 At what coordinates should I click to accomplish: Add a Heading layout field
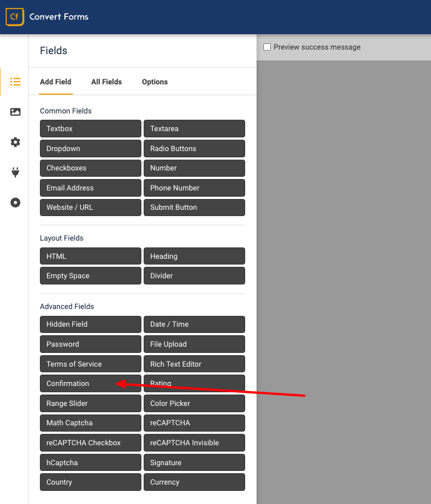point(194,256)
